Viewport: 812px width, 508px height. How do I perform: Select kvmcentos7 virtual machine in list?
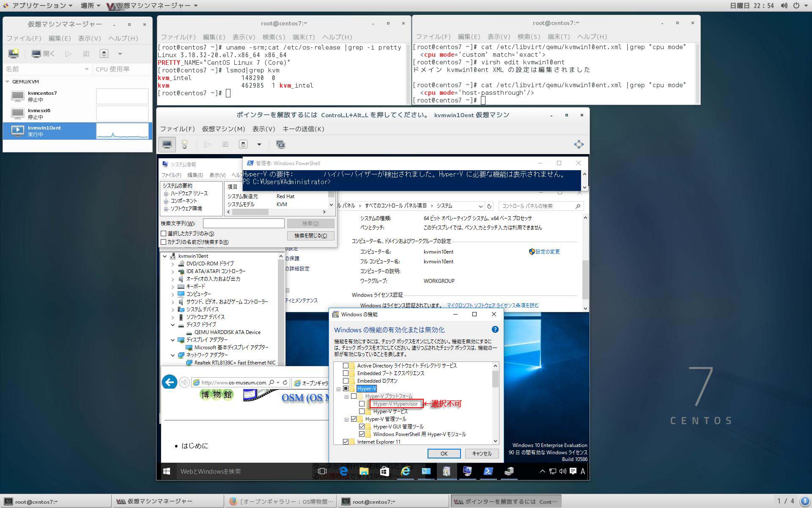click(x=77, y=96)
